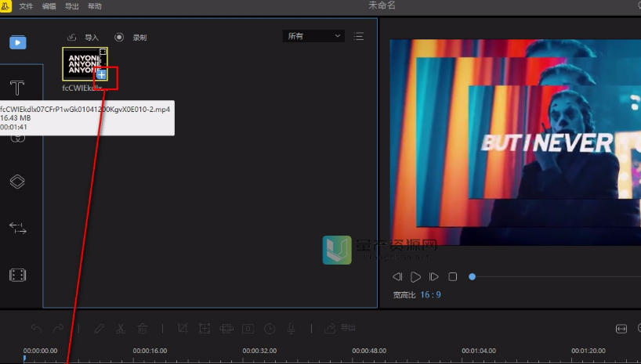Image resolution: width=641 pixels, height=364 pixels.
Task: Click the pencil Edit tool
Action: [x=99, y=328]
